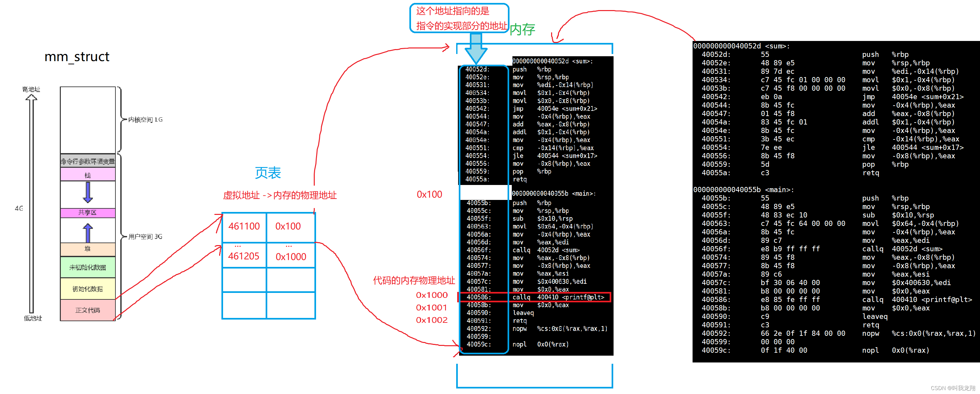Click the green 内存 heading
The height and width of the screenshot is (394, 980).
click(x=522, y=29)
